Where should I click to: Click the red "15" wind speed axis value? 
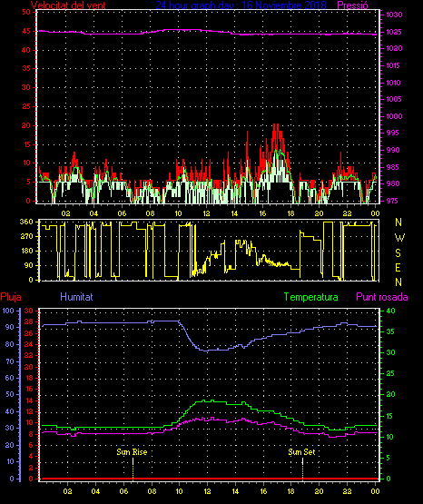coord(26,144)
